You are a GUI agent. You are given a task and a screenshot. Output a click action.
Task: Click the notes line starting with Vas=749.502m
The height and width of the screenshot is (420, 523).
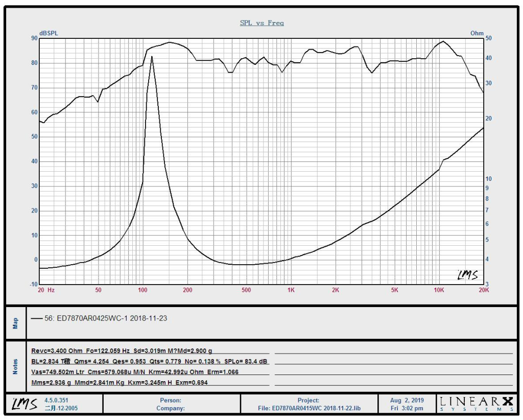pyautogui.click(x=135, y=372)
